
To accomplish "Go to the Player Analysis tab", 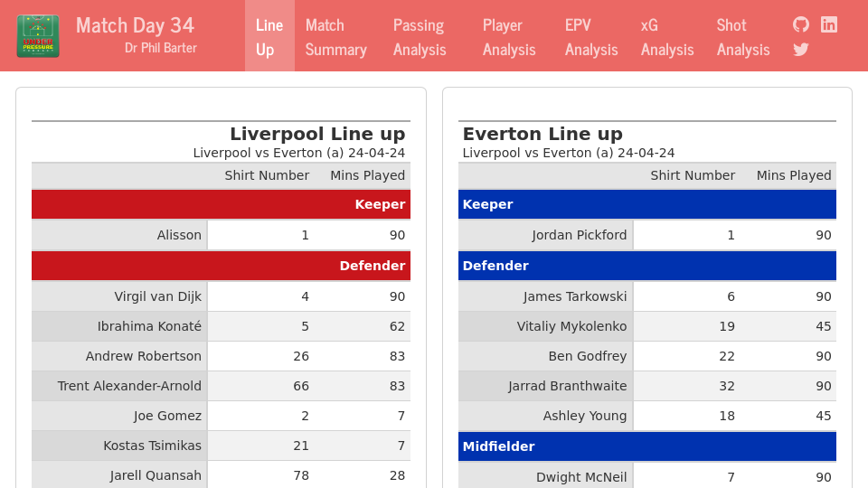I will click(509, 36).
